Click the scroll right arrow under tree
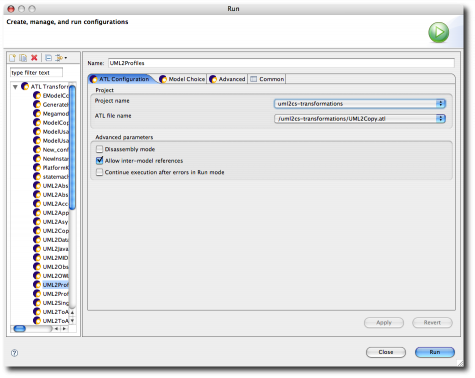Image resolution: width=475 pixels, height=378 pixels. pos(64,329)
